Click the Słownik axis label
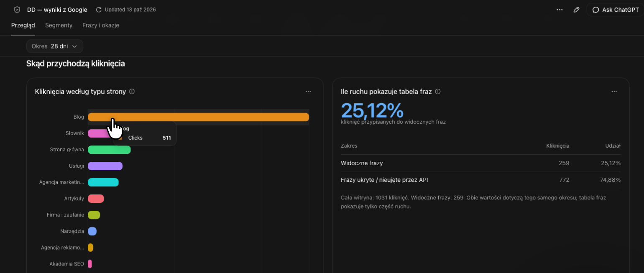 (x=75, y=133)
